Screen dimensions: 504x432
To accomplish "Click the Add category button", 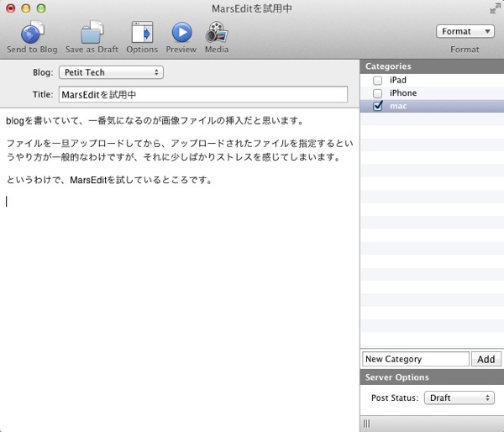I will tap(486, 359).
